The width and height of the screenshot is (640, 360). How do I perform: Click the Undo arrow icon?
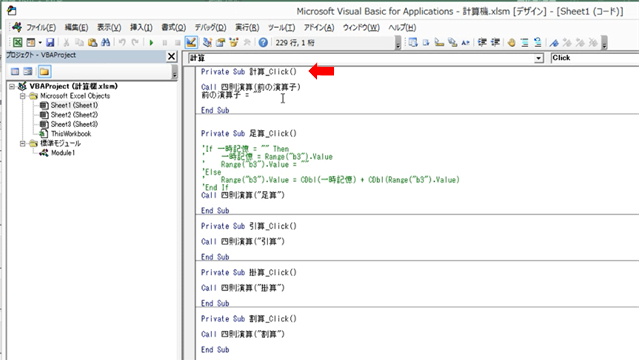(x=122, y=42)
